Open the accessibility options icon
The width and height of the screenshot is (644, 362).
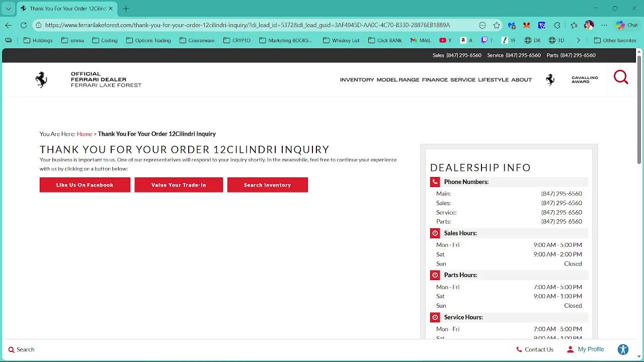(x=623, y=349)
